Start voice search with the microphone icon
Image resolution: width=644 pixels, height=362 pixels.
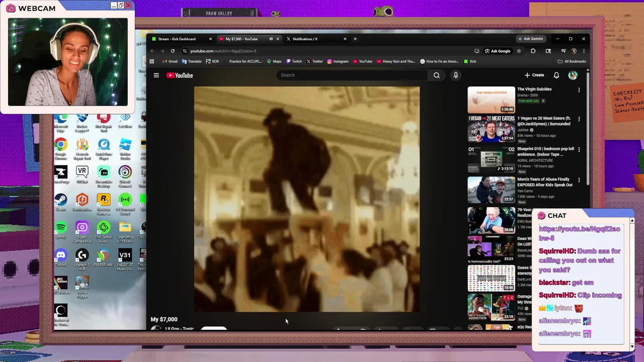[455, 75]
